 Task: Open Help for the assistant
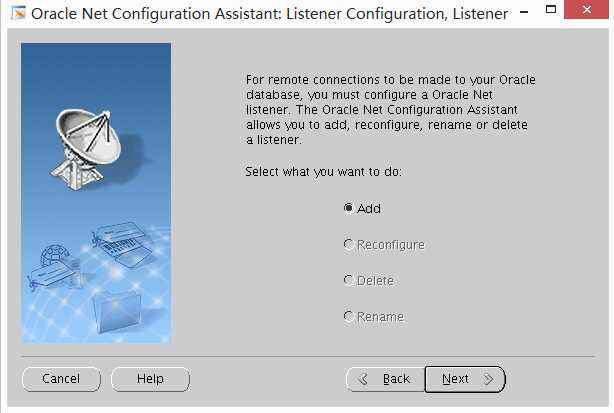click(150, 379)
